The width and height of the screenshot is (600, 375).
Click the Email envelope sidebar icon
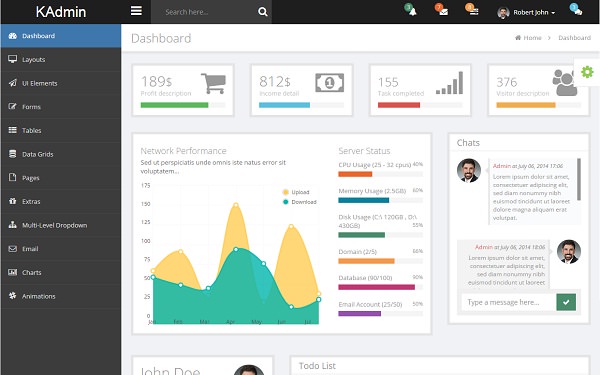pyautogui.click(x=13, y=249)
